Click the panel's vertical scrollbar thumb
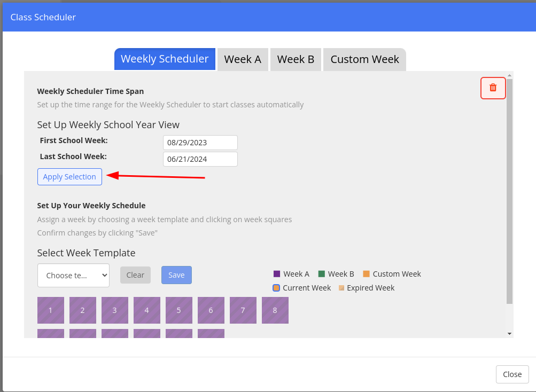The height and width of the screenshot is (392, 536). [509, 191]
